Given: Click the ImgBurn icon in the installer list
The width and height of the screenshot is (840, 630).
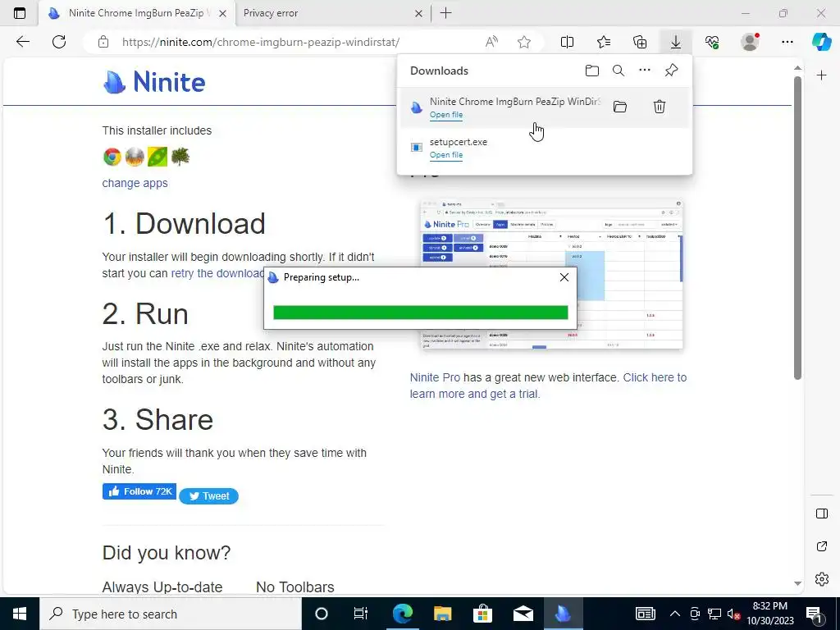Looking at the screenshot, I should click(135, 157).
